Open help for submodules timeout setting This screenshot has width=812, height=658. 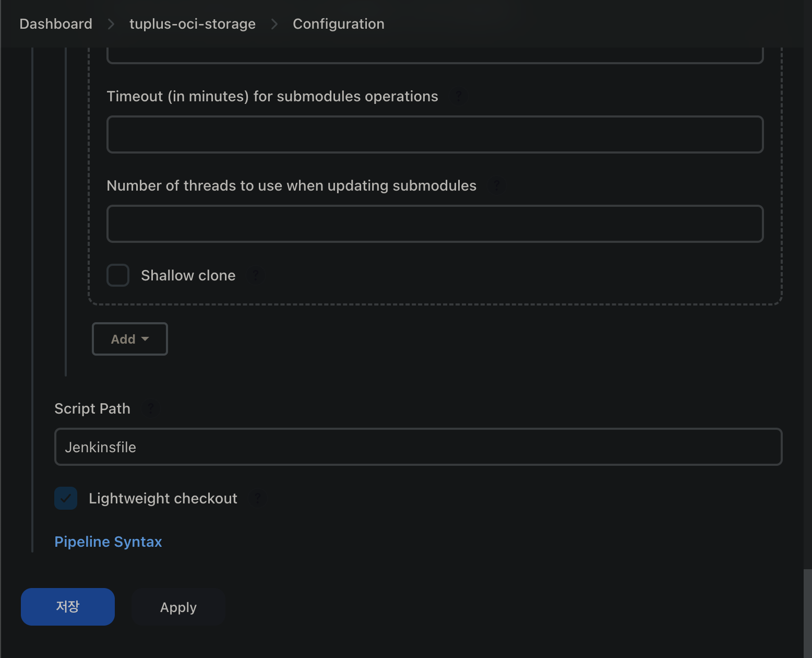[458, 97]
